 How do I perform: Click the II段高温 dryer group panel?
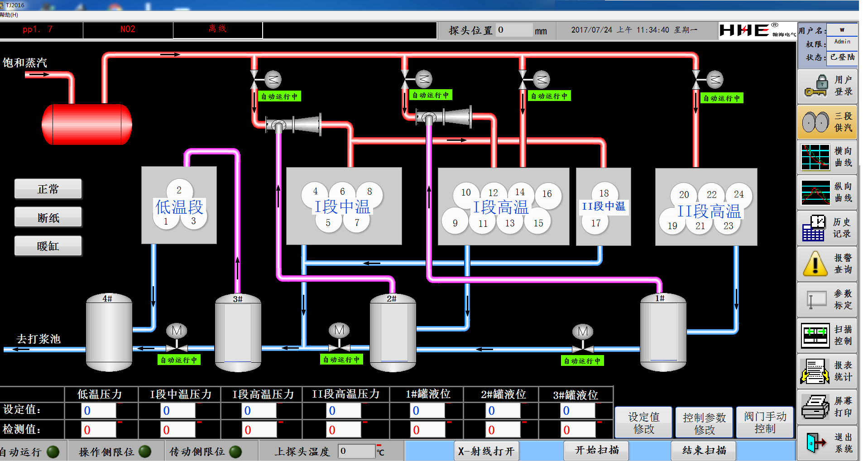(706, 207)
